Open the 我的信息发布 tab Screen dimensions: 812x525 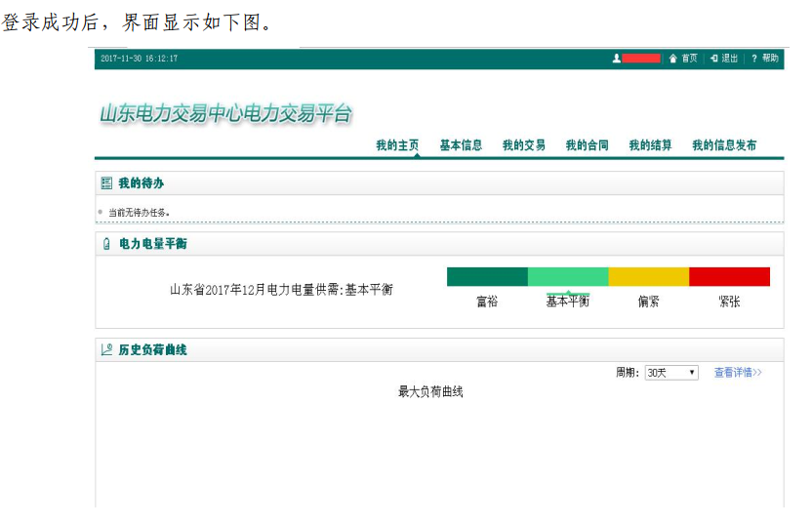724,145
